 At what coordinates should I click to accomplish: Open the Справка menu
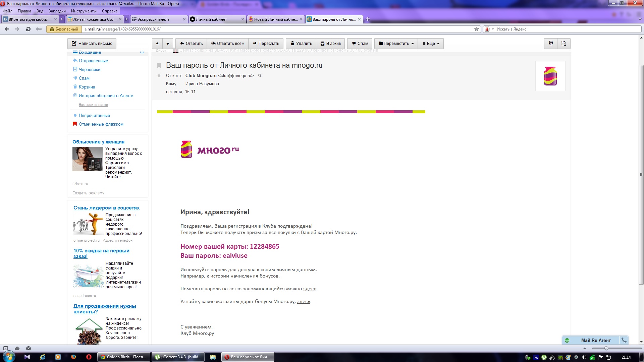pyautogui.click(x=109, y=11)
